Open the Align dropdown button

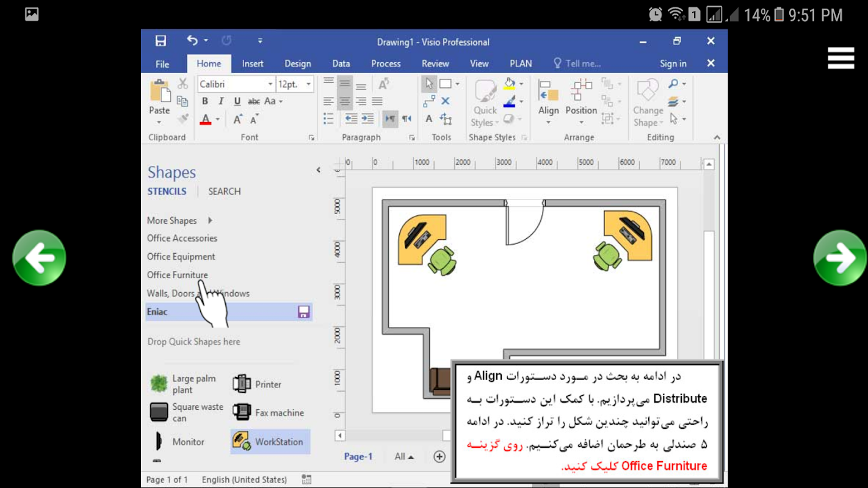point(549,102)
